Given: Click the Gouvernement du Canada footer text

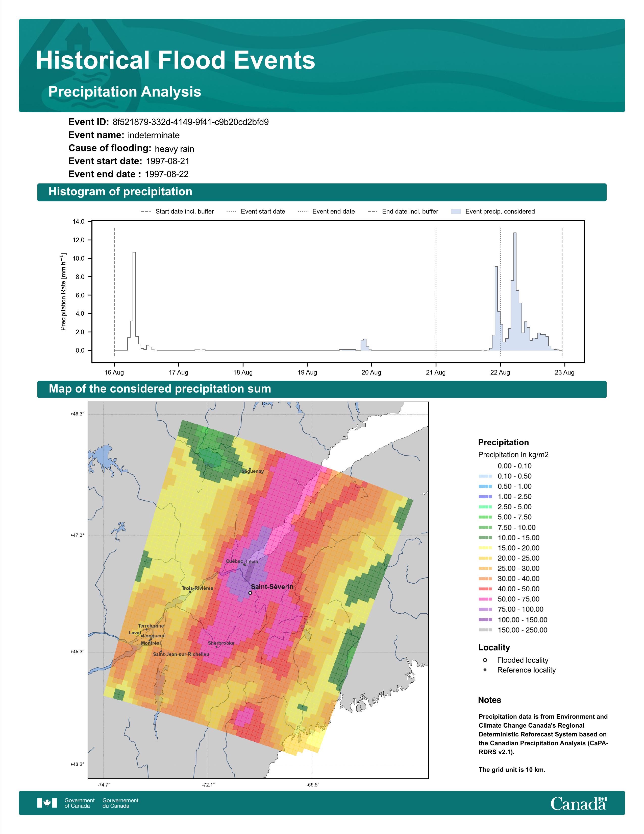Looking at the screenshot, I should pyautogui.click(x=120, y=803).
